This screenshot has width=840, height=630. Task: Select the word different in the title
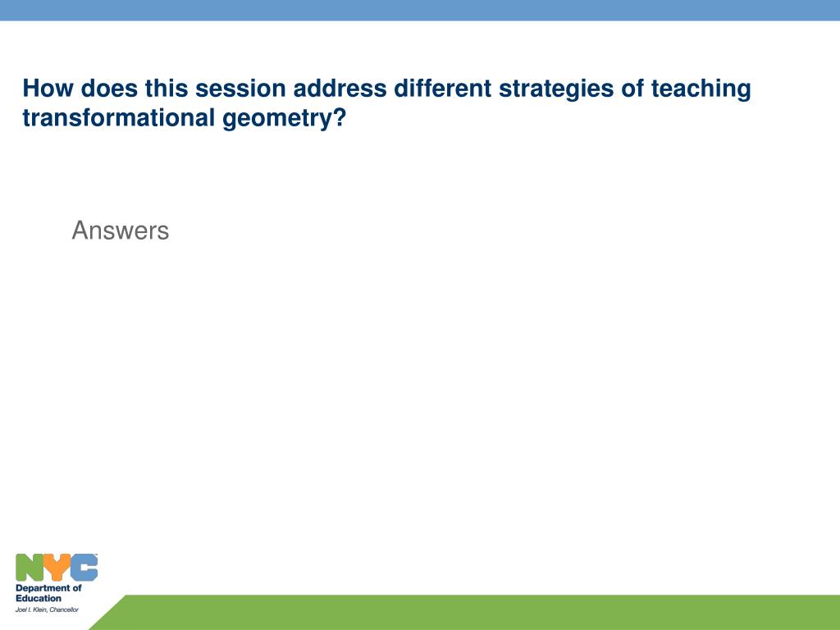pos(442,89)
